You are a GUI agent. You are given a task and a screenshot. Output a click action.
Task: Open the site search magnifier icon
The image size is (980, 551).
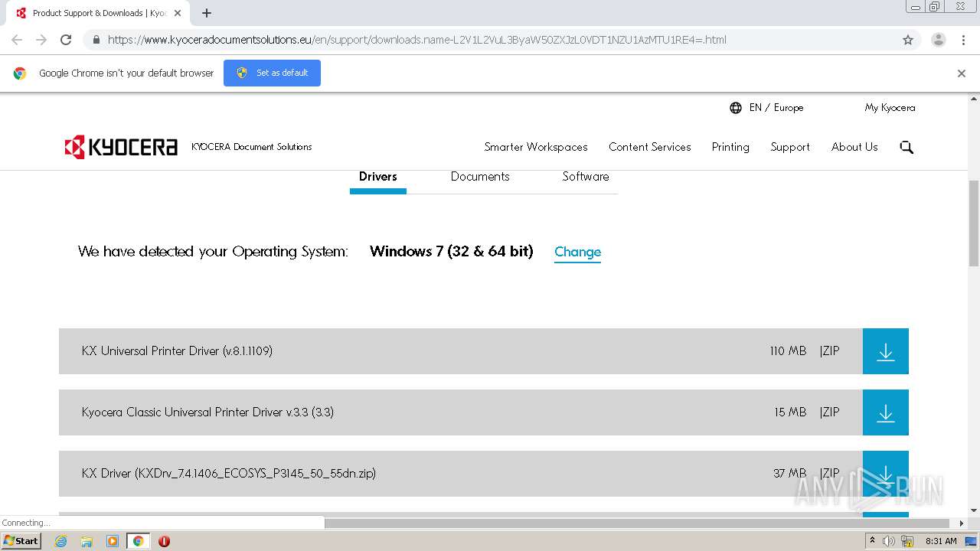tap(906, 147)
